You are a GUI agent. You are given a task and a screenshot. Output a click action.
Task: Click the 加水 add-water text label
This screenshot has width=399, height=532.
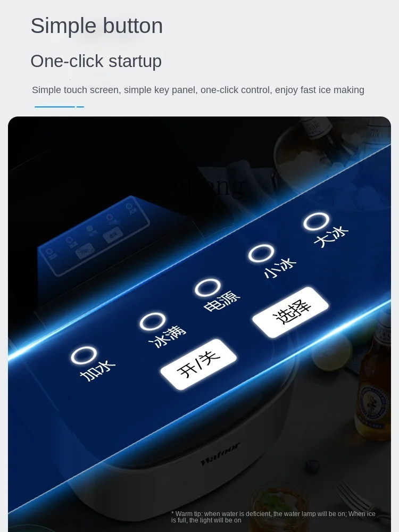[x=98, y=370]
